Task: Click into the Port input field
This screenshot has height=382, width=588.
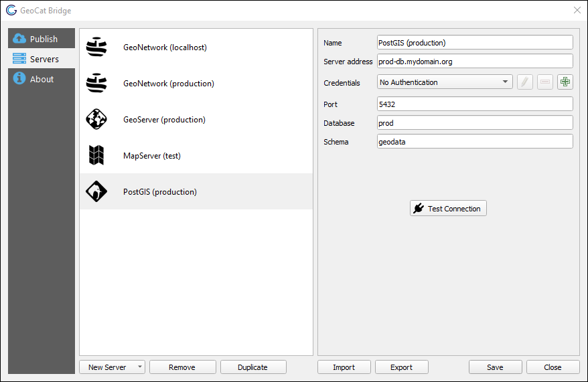Action: (x=475, y=104)
